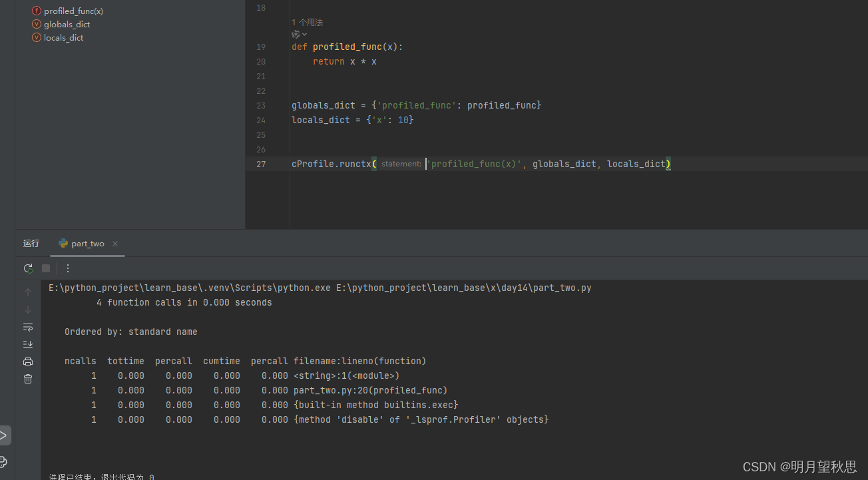Click the 'profiled_func(x)' string on line 27
The height and width of the screenshot is (480, 868).
[x=474, y=164]
